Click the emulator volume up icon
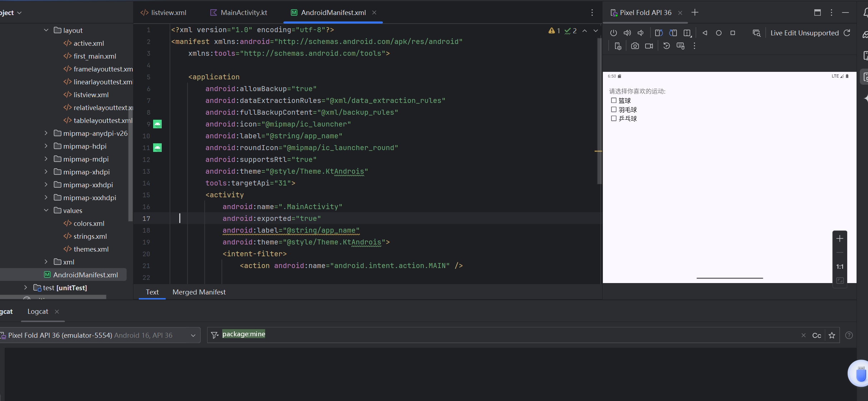 pos(627,33)
